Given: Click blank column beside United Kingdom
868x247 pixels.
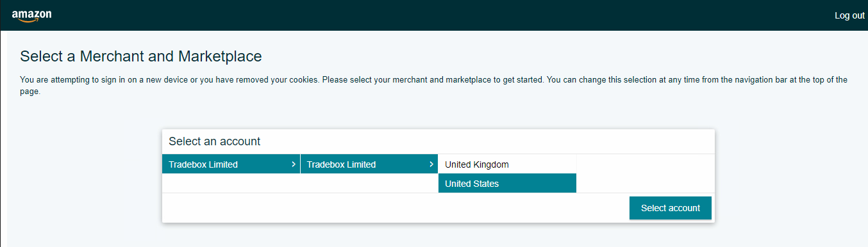Looking at the screenshot, I should [646, 164].
